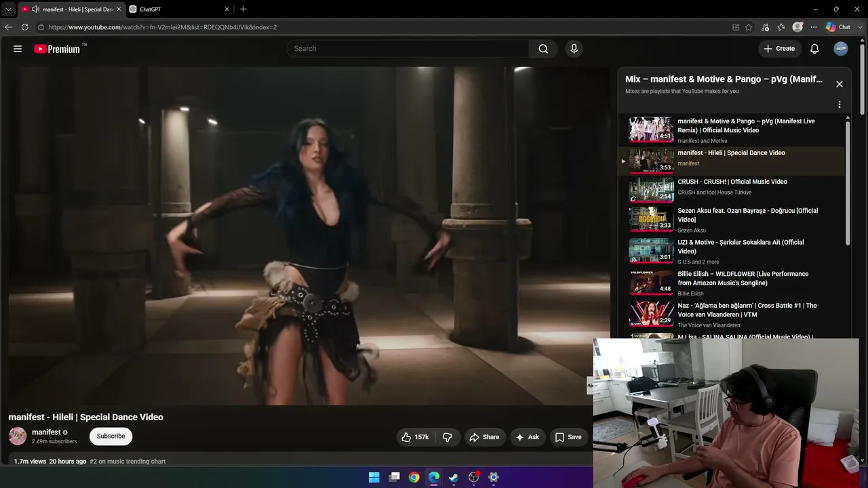The width and height of the screenshot is (868, 488).
Task: Open the YouTube notifications bell
Action: [x=814, y=49]
